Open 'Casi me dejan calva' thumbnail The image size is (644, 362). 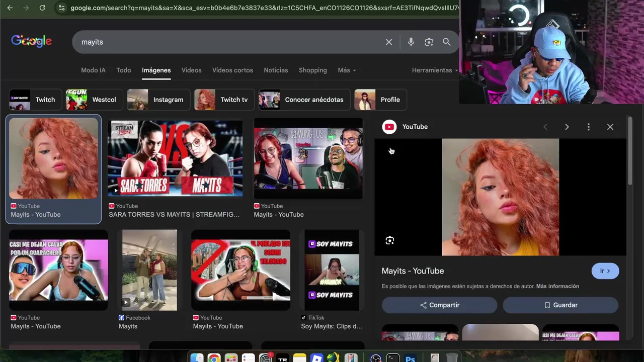pos(58,270)
